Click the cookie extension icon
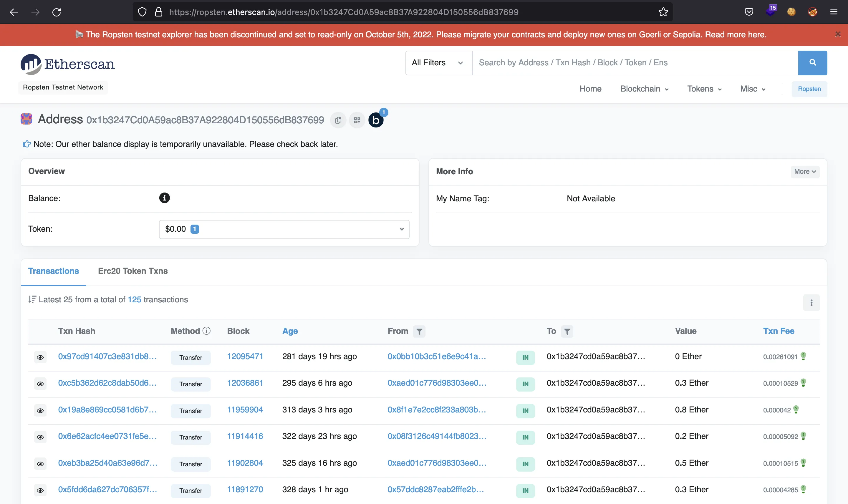 [791, 12]
